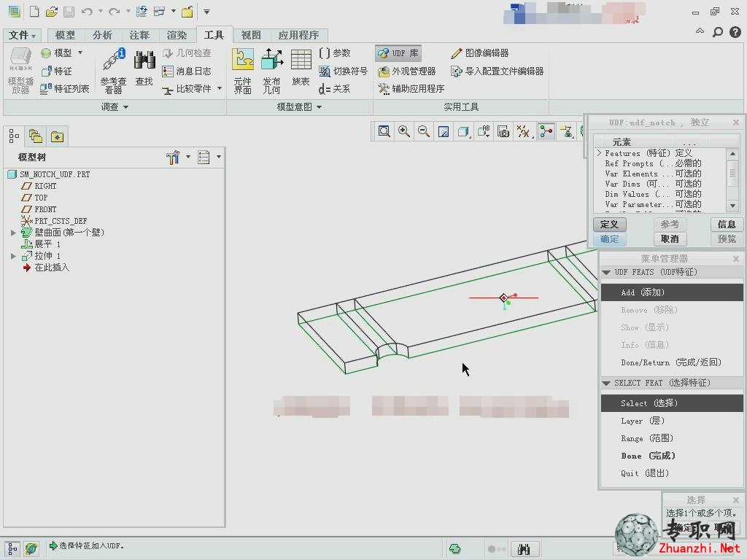Select the 拉伸 1 feature in model tree
Image resolution: width=747 pixels, height=560 pixels.
47,256
